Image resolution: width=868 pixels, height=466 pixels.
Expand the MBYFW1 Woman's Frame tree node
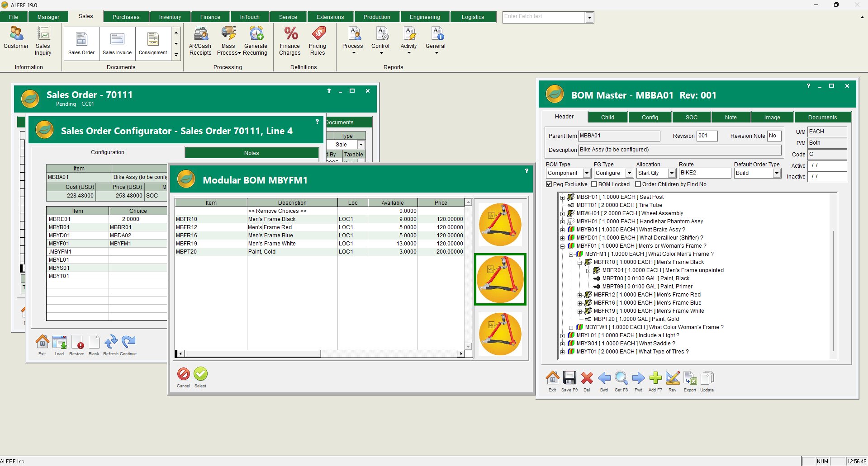click(x=571, y=328)
